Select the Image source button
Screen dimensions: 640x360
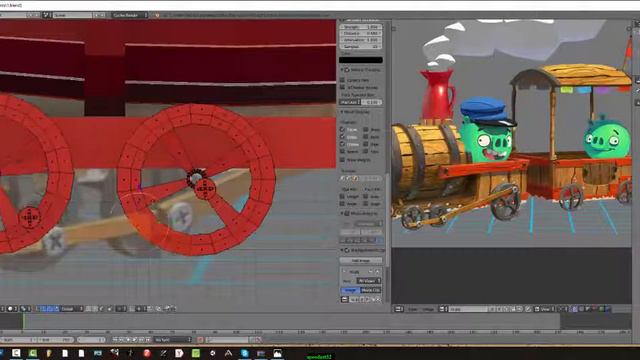[x=350, y=290]
